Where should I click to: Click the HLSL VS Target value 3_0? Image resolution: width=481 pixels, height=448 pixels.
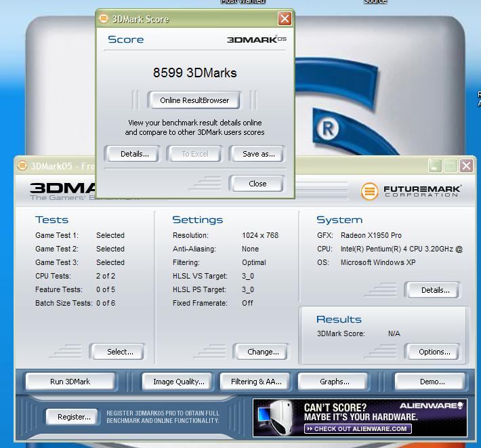click(247, 276)
